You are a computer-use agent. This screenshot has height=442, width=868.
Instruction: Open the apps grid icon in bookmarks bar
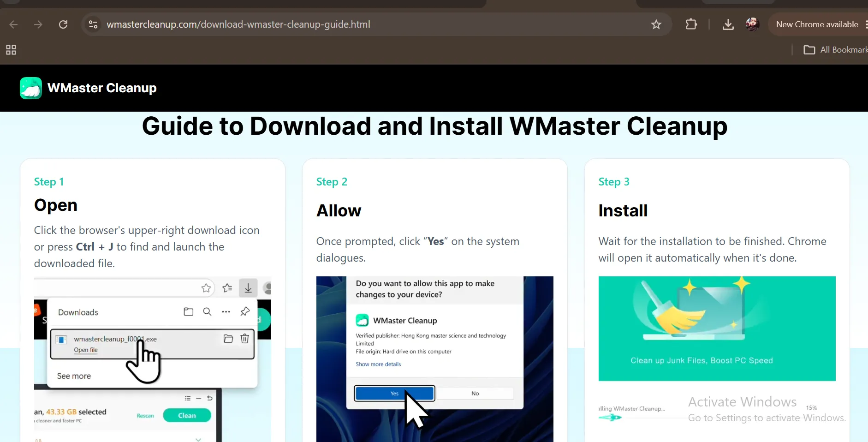(x=11, y=50)
